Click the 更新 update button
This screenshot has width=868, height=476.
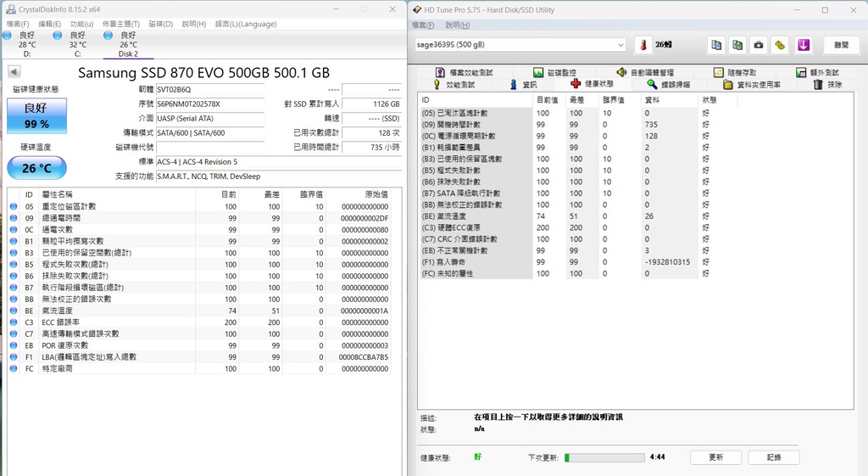tap(715, 457)
